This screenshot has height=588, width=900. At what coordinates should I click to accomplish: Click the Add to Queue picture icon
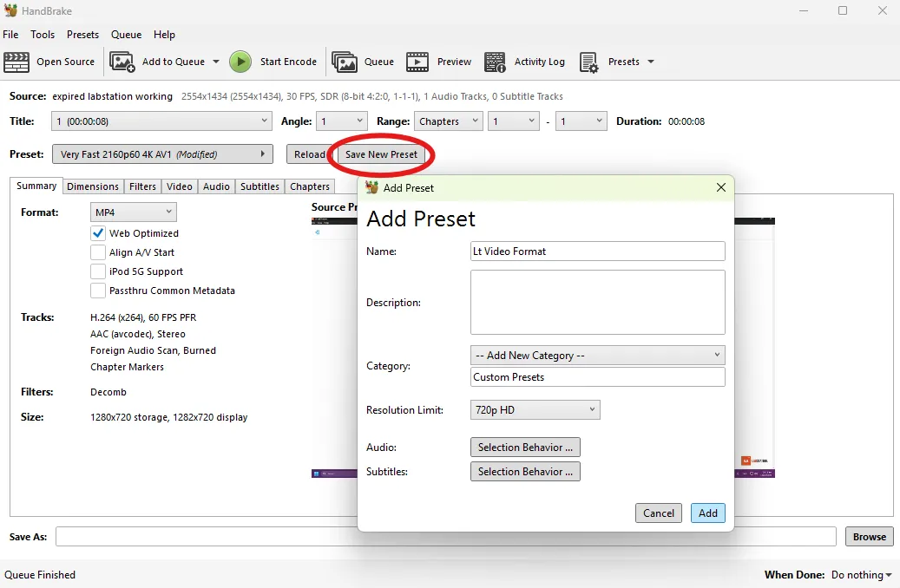[122, 62]
